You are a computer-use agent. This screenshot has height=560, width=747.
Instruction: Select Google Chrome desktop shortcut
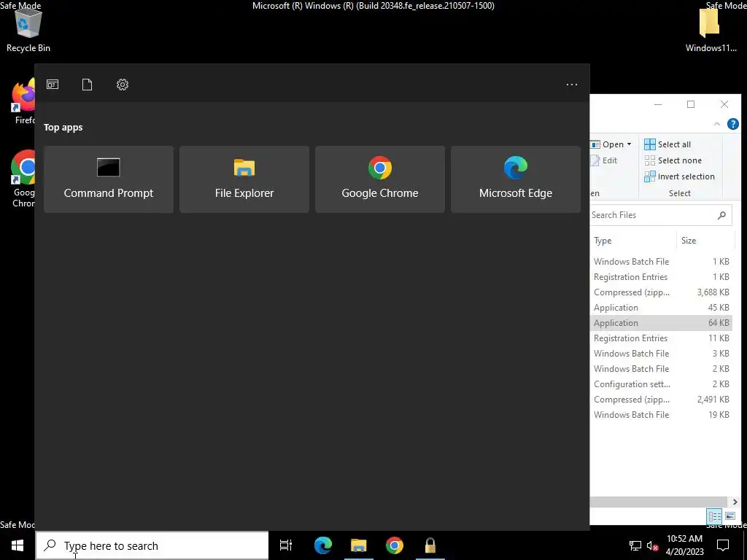point(23,179)
